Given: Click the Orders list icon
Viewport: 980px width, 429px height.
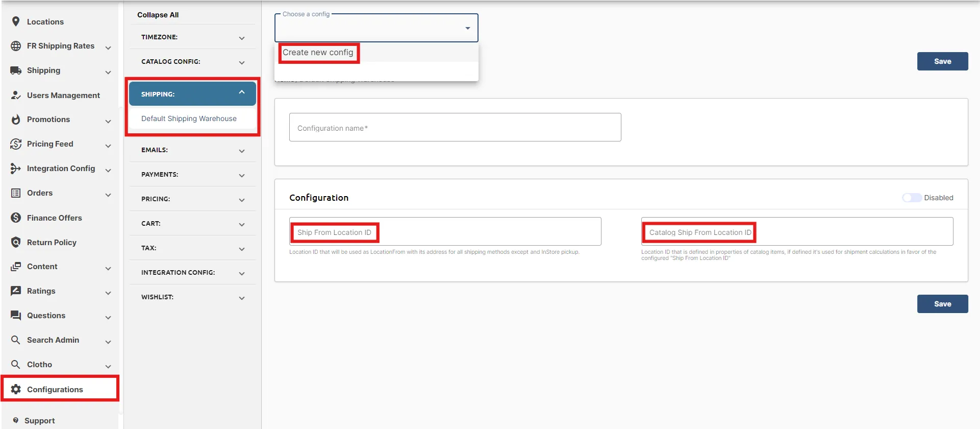Looking at the screenshot, I should [16, 193].
